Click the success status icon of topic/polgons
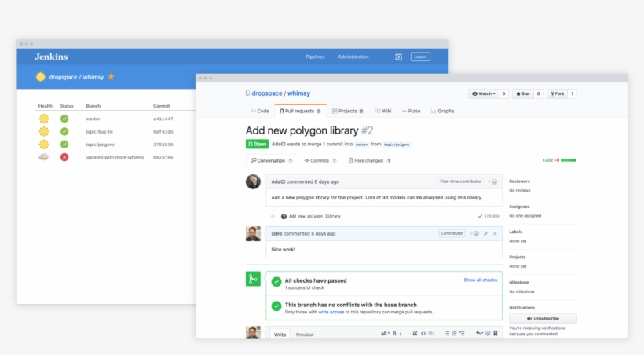Viewport: 644px width, 355px height. [x=64, y=145]
